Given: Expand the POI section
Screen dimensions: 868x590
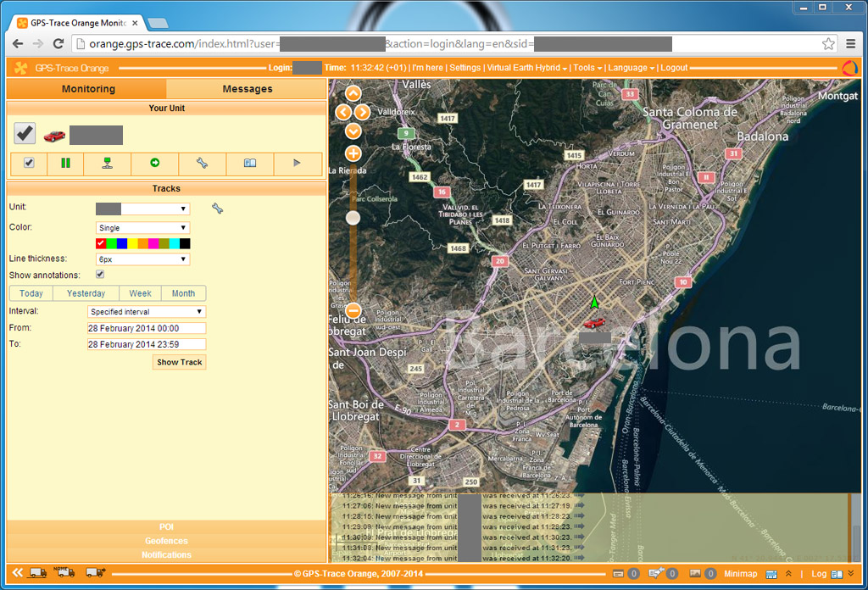Looking at the screenshot, I should [x=166, y=527].
